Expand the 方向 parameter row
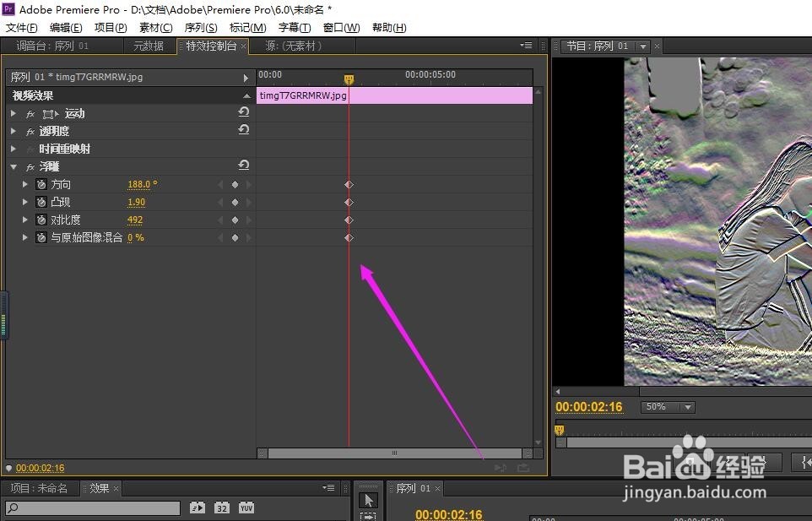812x521 pixels. coord(24,184)
